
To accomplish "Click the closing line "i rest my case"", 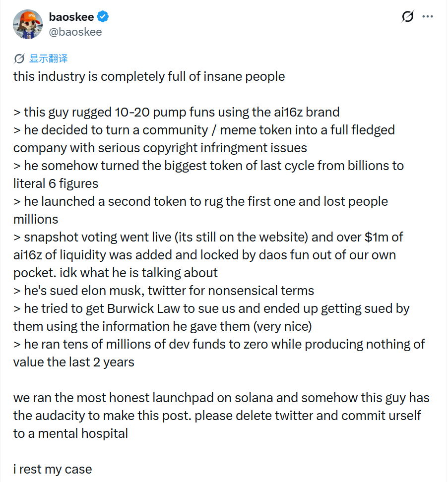I will (53, 469).
